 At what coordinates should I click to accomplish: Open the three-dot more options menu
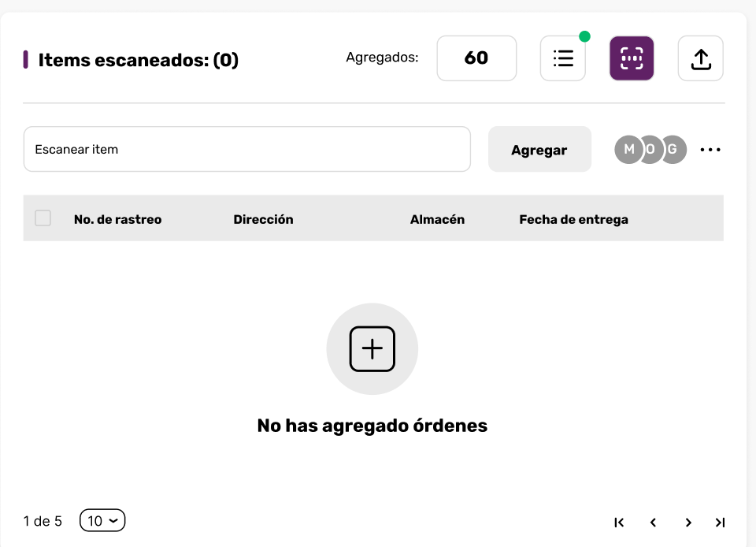pyautogui.click(x=710, y=150)
